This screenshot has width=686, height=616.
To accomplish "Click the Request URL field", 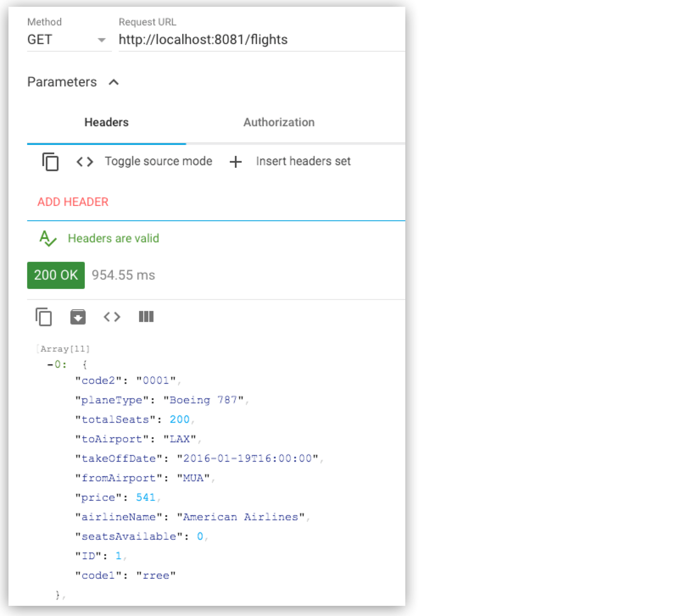I will tap(203, 39).
